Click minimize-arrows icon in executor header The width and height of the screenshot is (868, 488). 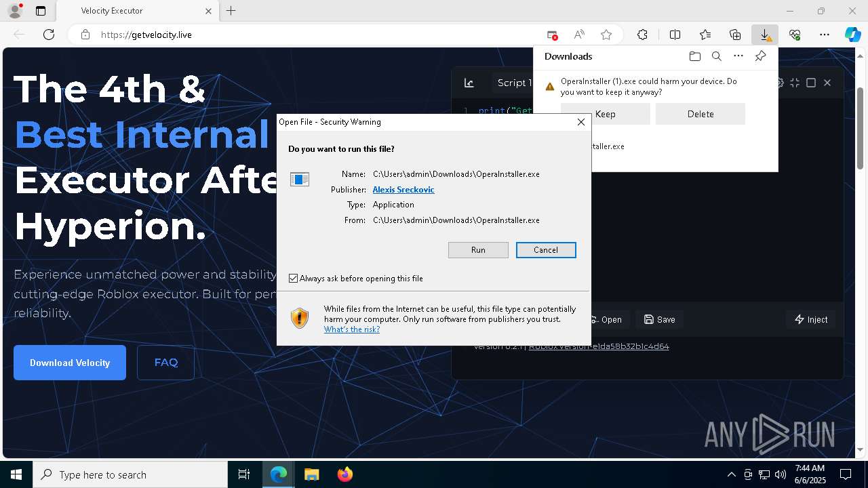[795, 83]
